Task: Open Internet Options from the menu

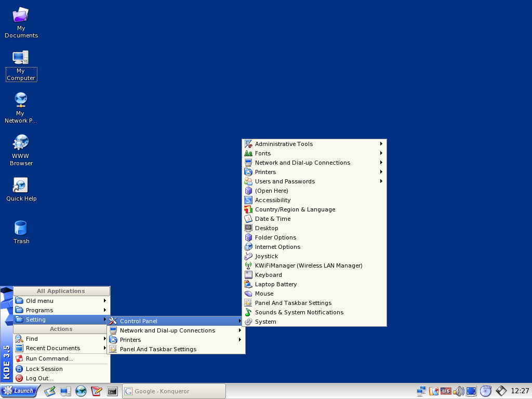Action: point(314,247)
